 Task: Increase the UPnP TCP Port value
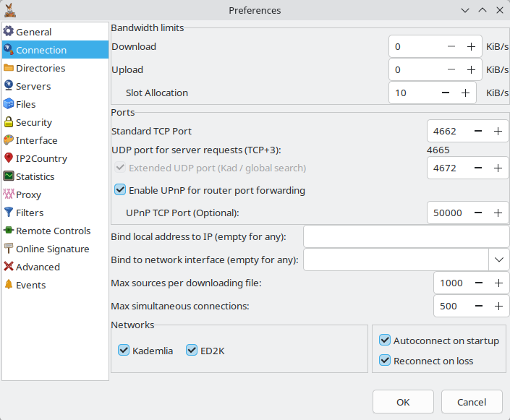coord(498,213)
